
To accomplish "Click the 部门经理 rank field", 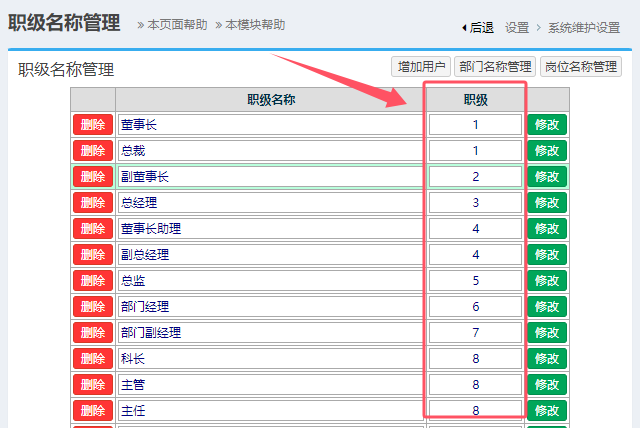I will coord(476,307).
